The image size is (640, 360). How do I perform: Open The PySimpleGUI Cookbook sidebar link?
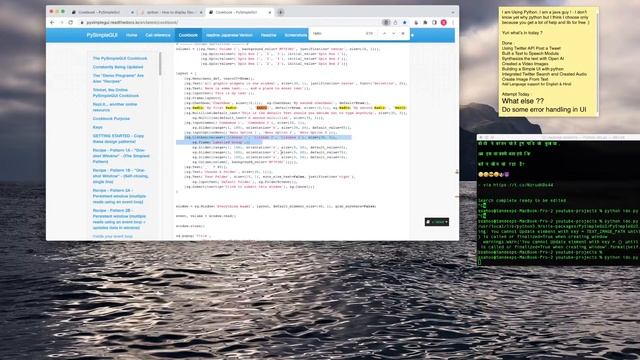(120, 58)
